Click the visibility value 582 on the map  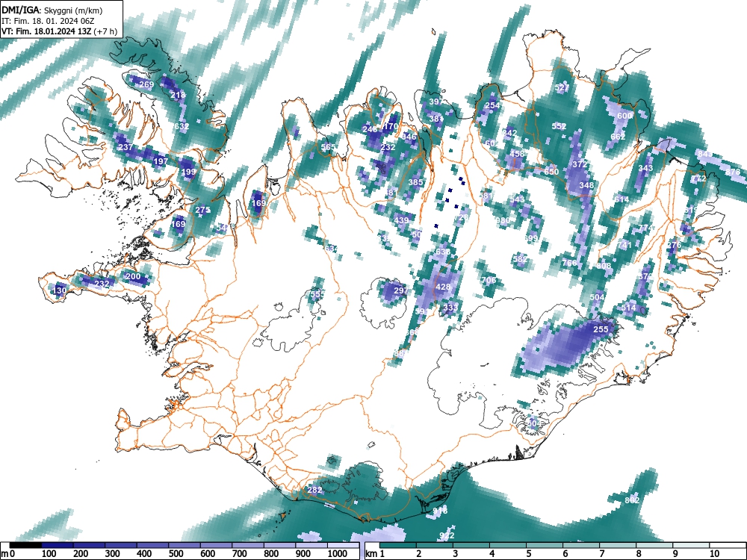pos(520,259)
